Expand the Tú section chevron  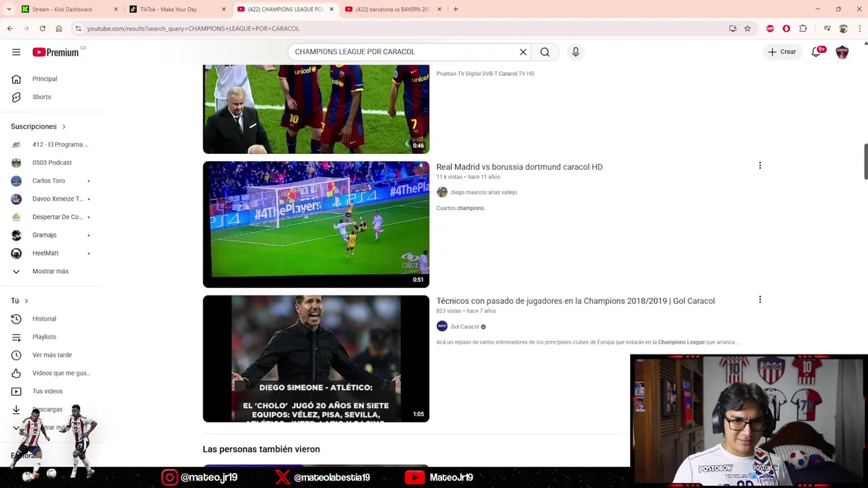coord(26,301)
